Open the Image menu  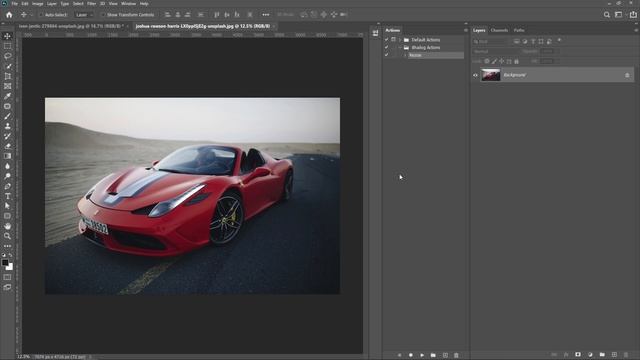coord(38,4)
